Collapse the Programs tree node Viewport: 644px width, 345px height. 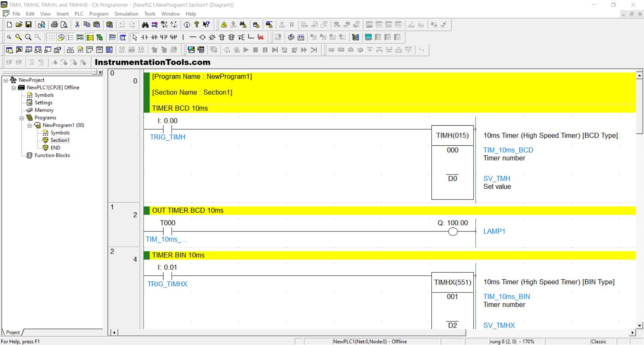(x=21, y=118)
